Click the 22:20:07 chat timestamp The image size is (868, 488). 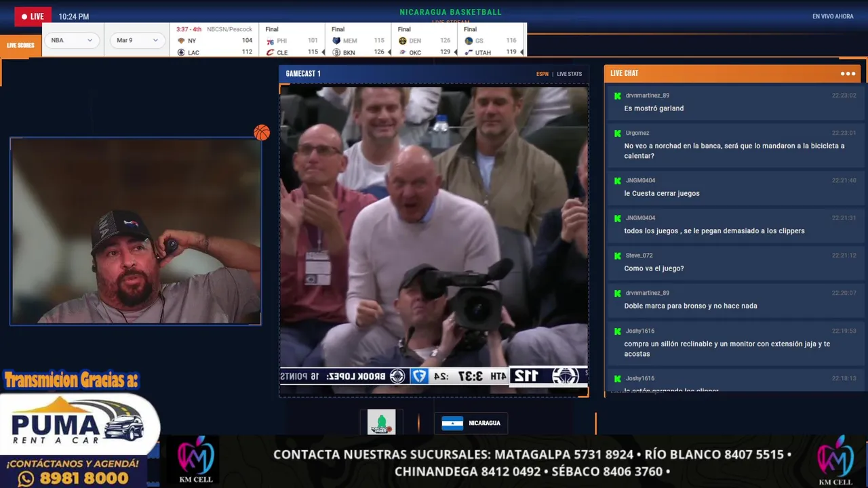click(x=844, y=293)
